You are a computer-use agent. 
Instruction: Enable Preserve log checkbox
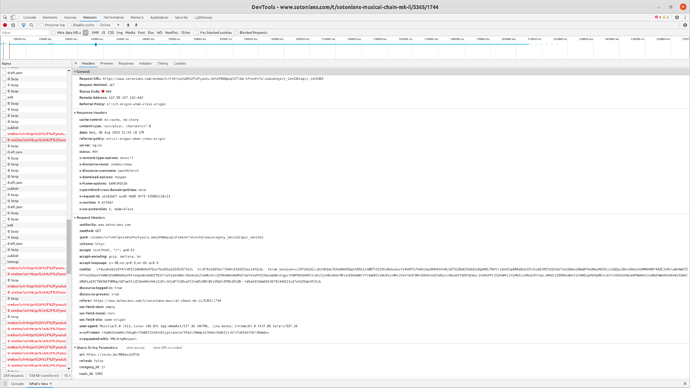click(42, 25)
